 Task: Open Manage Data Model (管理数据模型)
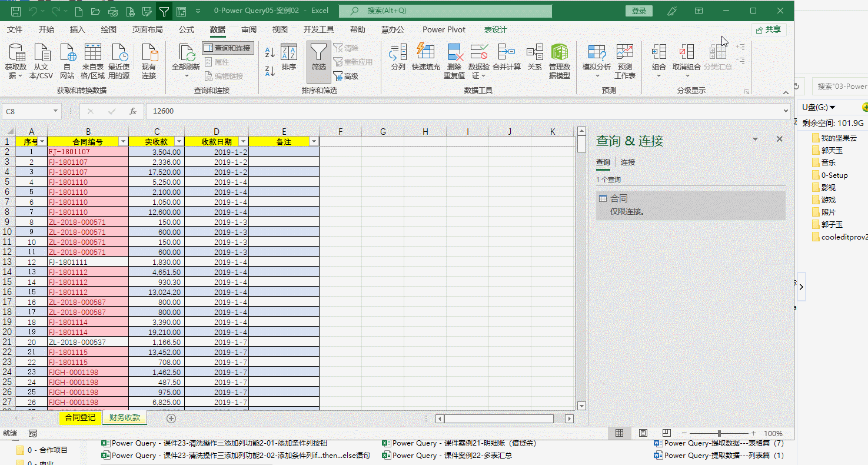[x=560, y=61]
